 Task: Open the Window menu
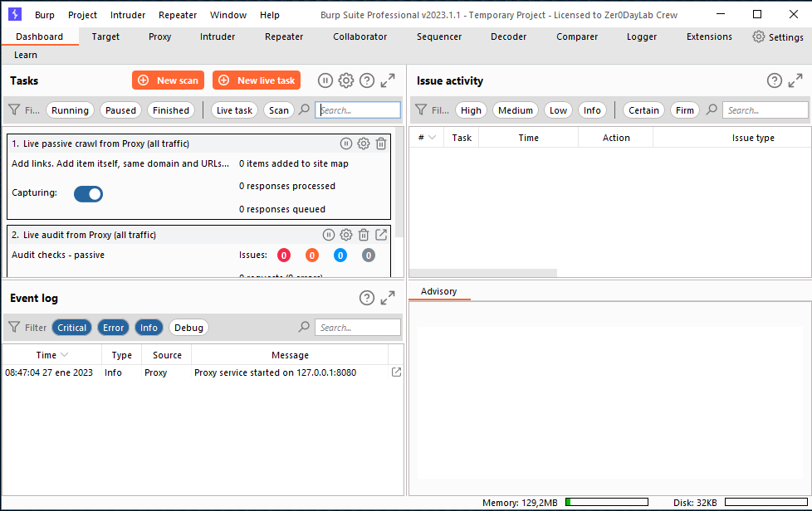pos(227,15)
